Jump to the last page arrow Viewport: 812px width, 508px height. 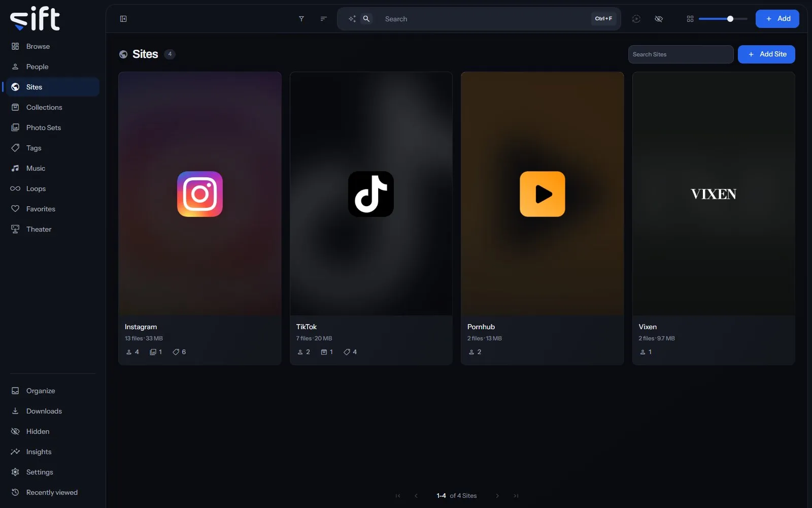516,496
